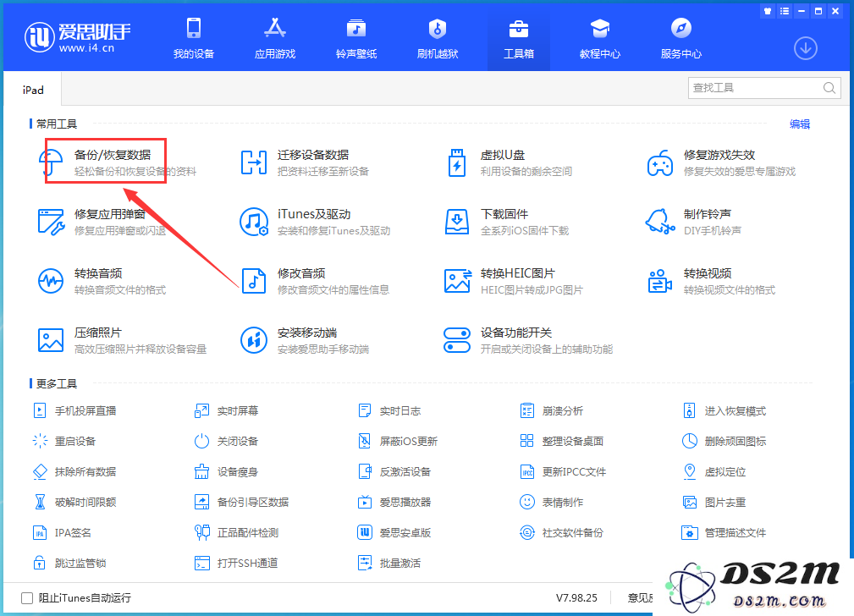This screenshot has width=854, height=616.
Task: Open 整理设备桌面 tool
Action: pyautogui.click(x=561, y=441)
